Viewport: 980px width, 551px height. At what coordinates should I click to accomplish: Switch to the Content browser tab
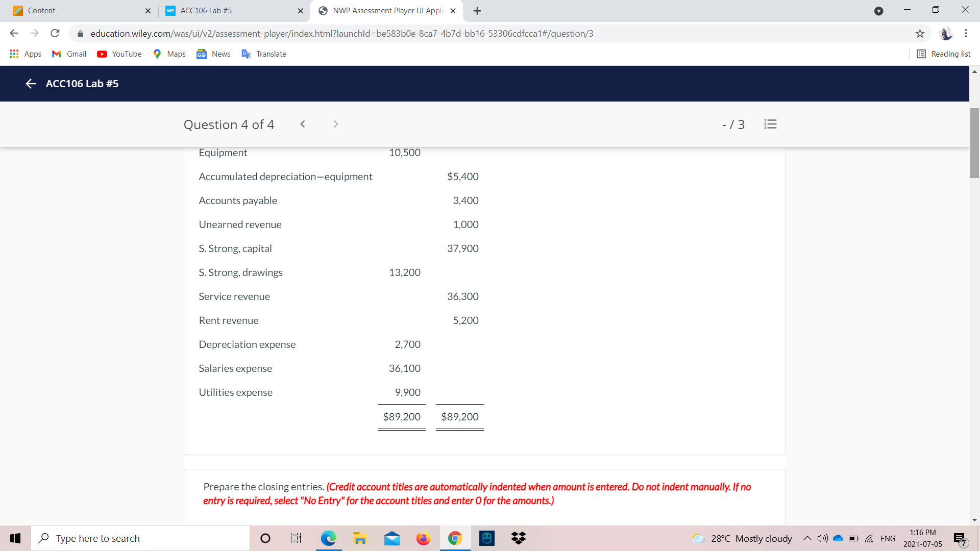77,10
